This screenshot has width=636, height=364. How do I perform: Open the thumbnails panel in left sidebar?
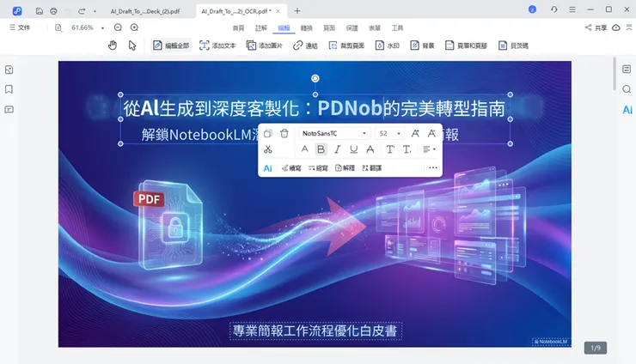[x=9, y=70]
